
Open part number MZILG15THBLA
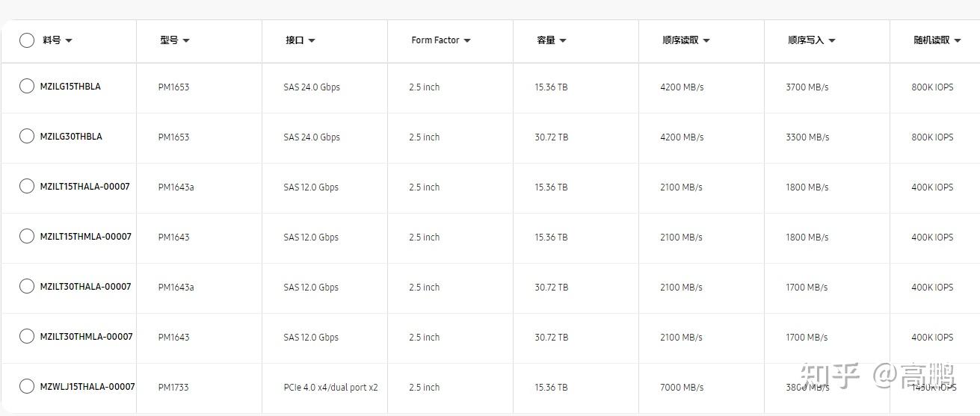click(x=70, y=87)
